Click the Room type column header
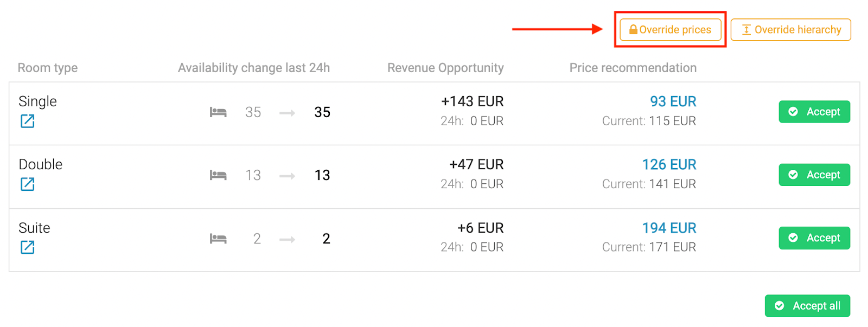 coord(48,68)
